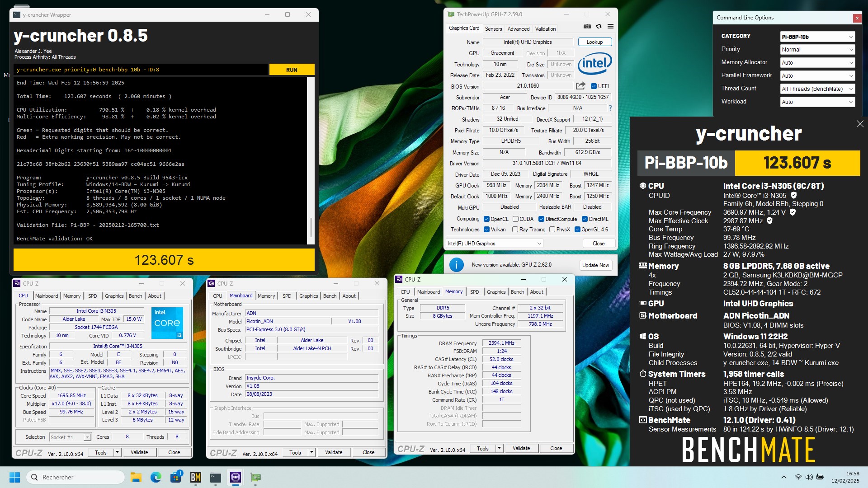Open the GPU-Z hamburger menu
Screen dimensions: 868x488
[610, 27]
